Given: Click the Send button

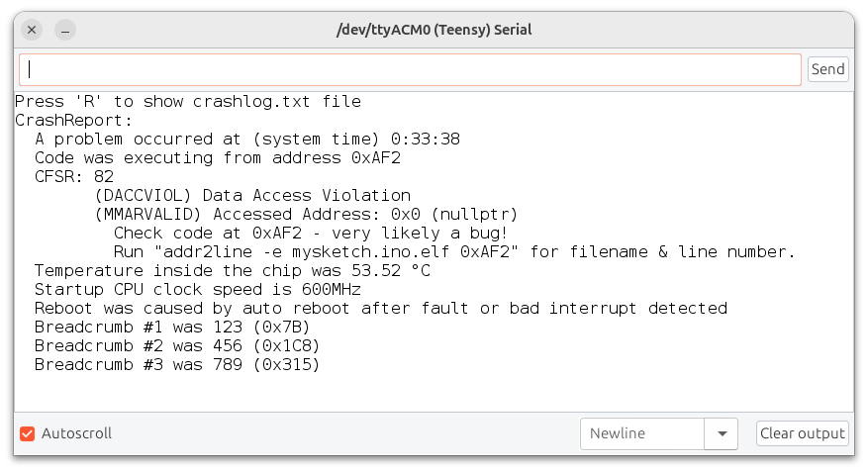Looking at the screenshot, I should click(827, 69).
